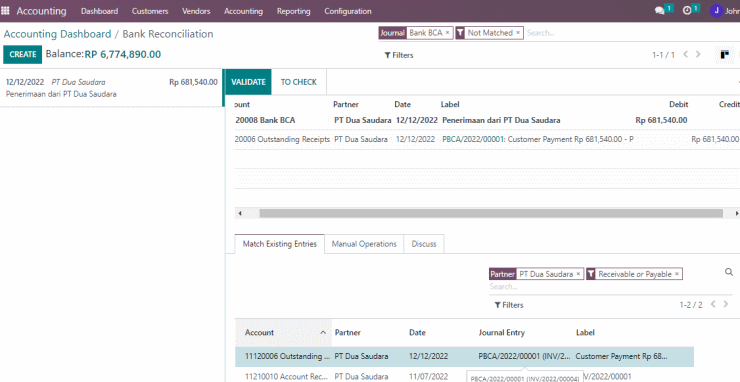740x382 pixels.
Task: Sort by the Partner column in lower table
Action: (x=348, y=332)
